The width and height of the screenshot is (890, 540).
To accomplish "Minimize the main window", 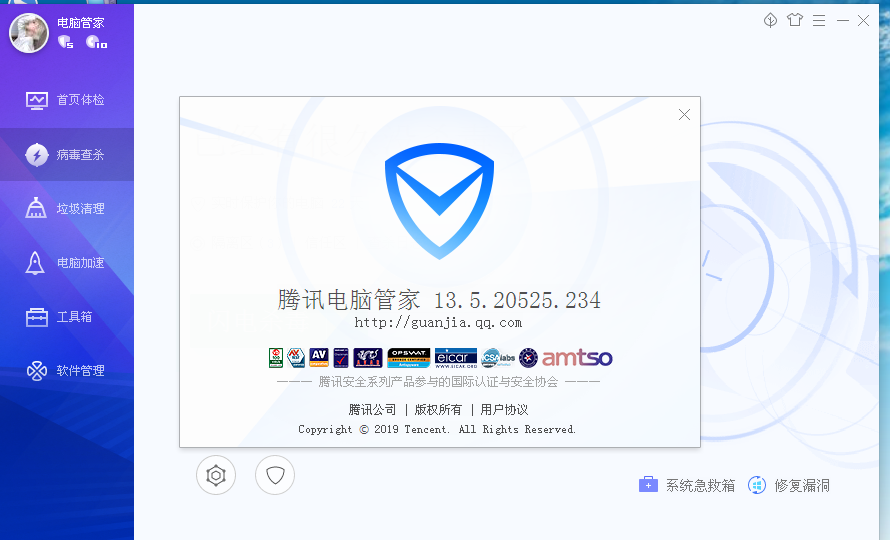I will point(843,21).
